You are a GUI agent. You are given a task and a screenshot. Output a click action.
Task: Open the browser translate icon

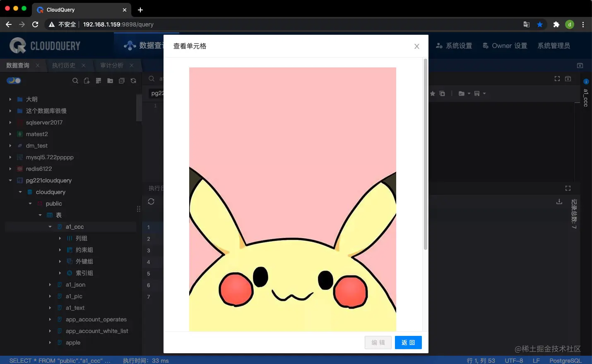point(527,24)
